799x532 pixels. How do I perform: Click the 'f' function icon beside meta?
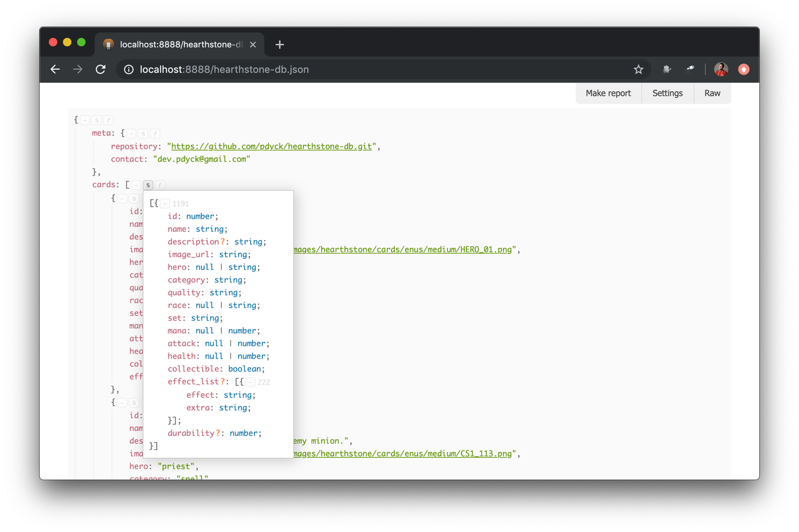(155, 133)
